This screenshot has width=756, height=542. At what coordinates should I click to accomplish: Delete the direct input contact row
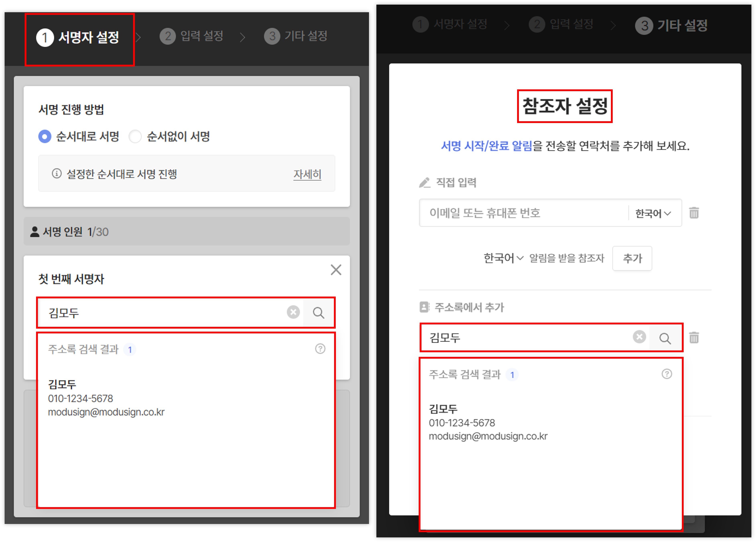click(x=694, y=213)
